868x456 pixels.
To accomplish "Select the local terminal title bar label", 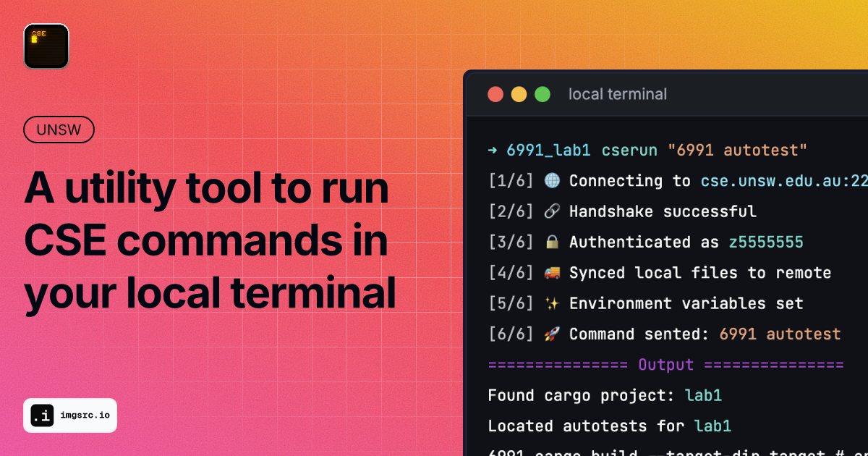I will point(618,94).
